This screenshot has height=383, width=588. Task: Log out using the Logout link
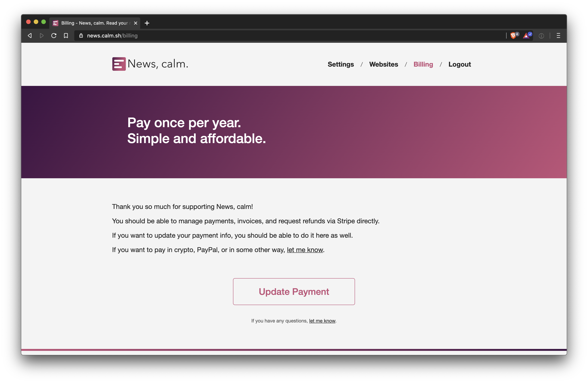460,64
